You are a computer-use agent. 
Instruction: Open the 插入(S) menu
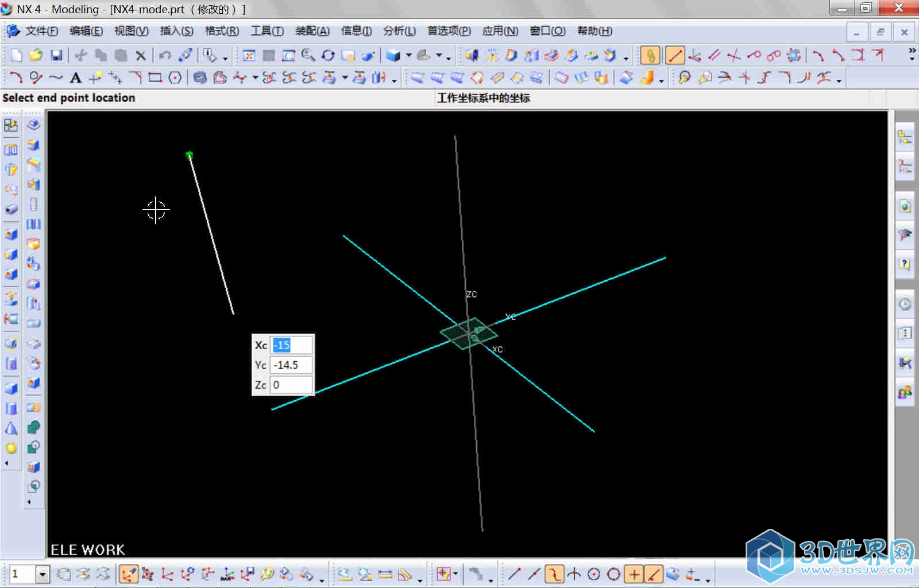(x=176, y=31)
